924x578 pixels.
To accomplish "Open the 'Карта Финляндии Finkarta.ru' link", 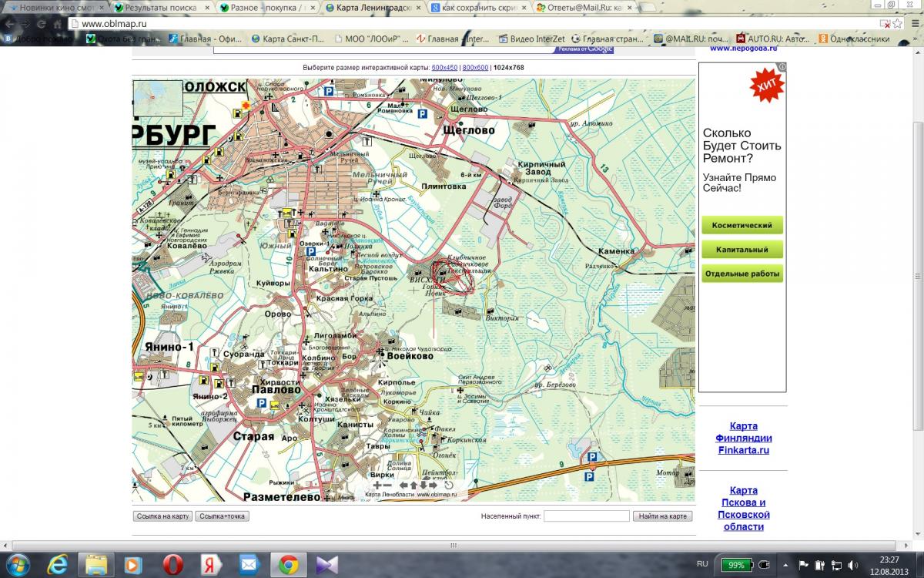I will [x=743, y=438].
